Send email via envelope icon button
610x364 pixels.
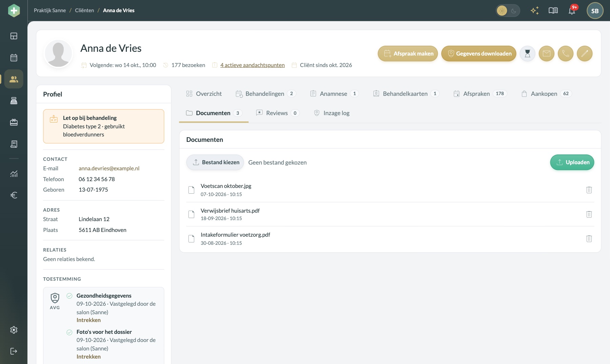[547, 53]
